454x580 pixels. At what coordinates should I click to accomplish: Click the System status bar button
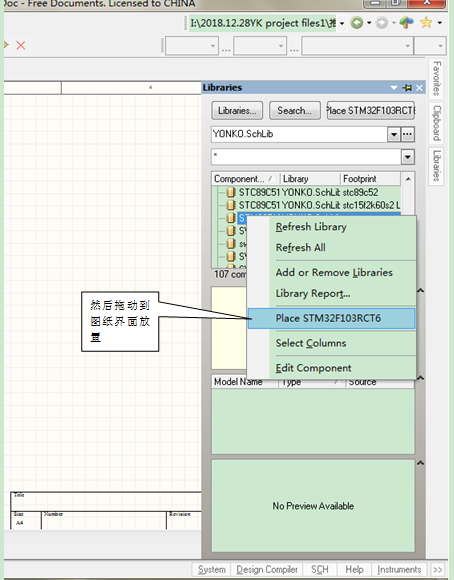(211, 569)
